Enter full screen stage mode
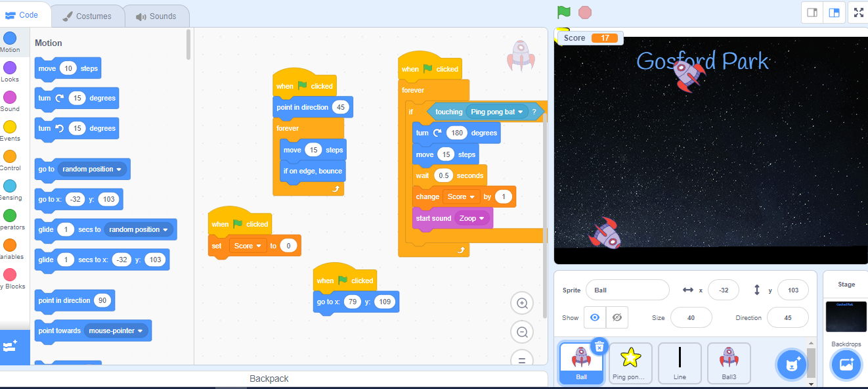The height and width of the screenshot is (389, 868). [x=859, y=12]
